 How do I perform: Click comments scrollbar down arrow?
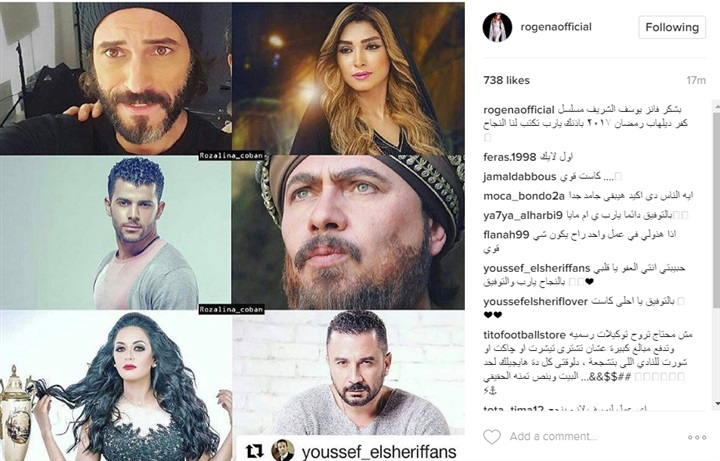pos(716,404)
